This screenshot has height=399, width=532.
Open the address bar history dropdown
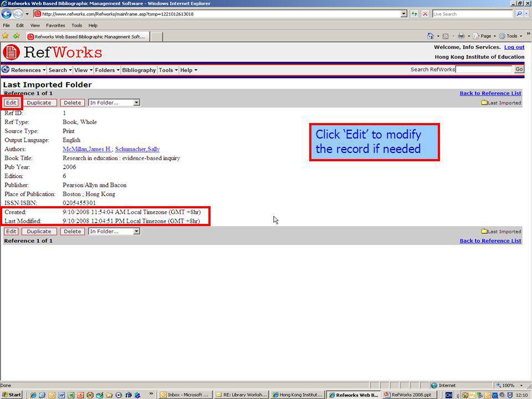pos(404,14)
